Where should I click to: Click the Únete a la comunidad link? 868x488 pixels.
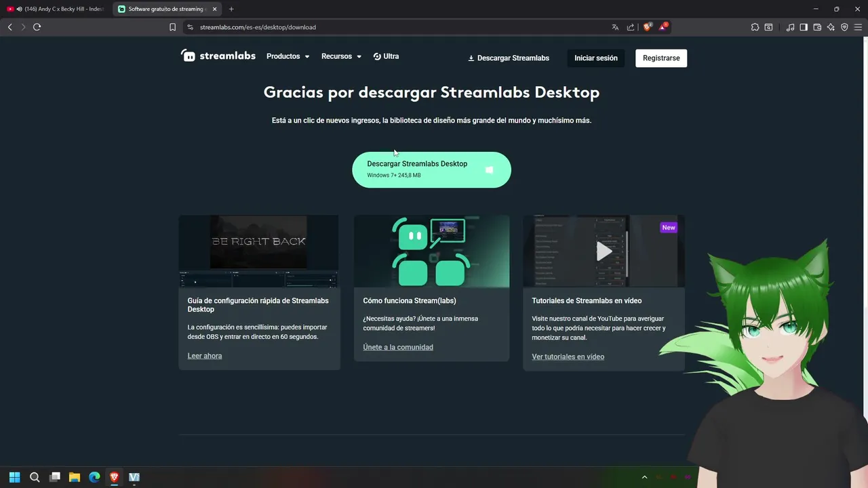pos(398,347)
